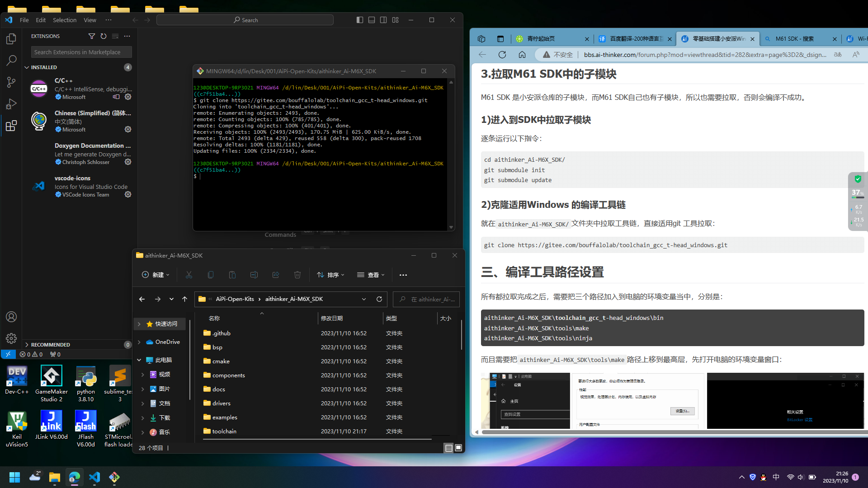Image resolution: width=868 pixels, height=488 pixels.
Task: Click AiPi-Open-Kits in the address breadcrumb
Action: (x=235, y=299)
